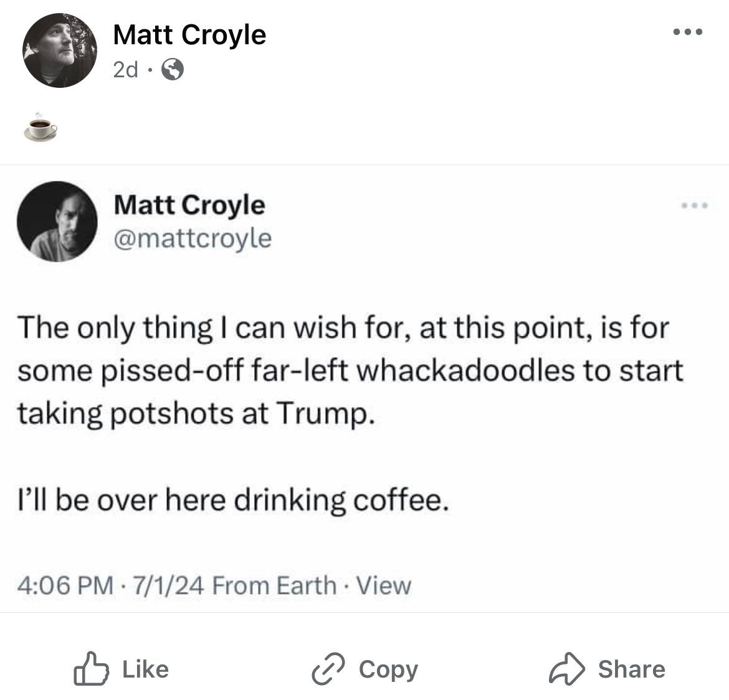The height and width of the screenshot is (700, 729).
Task: Click the chain-link Copy icon
Action: 328,669
